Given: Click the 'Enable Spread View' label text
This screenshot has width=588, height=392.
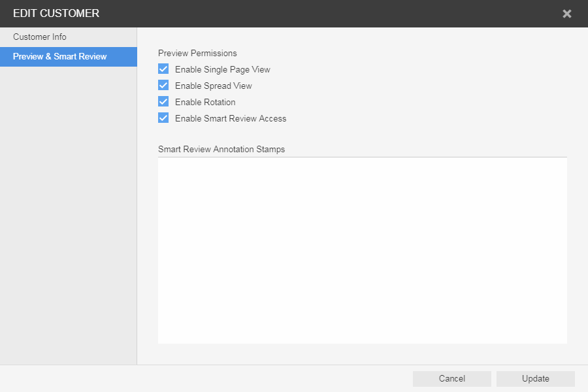Looking at the screenshot, I should click(213, 86).
